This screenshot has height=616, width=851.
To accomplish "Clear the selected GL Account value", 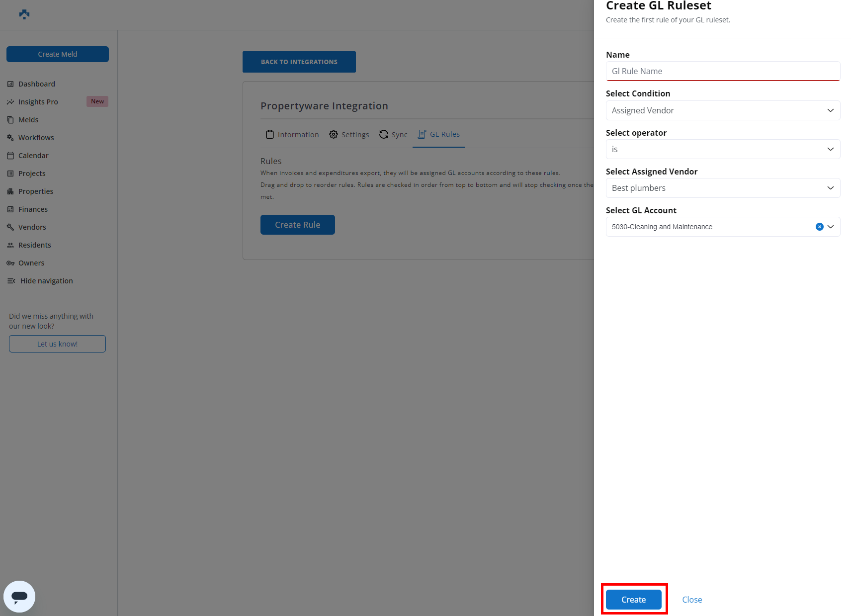I will point(820,227).
